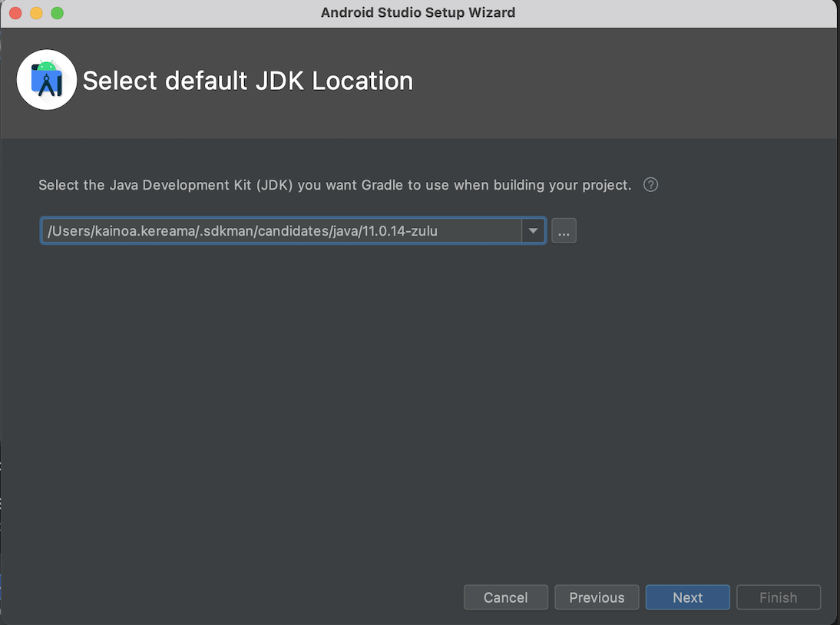The image size is (840, 625).
Task: Click the Cancel button
Action: click(x=506, y=597)
